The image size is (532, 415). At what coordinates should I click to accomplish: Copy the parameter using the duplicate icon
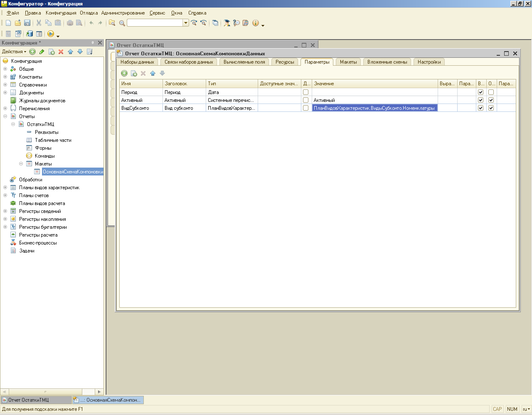coord(134,74)
